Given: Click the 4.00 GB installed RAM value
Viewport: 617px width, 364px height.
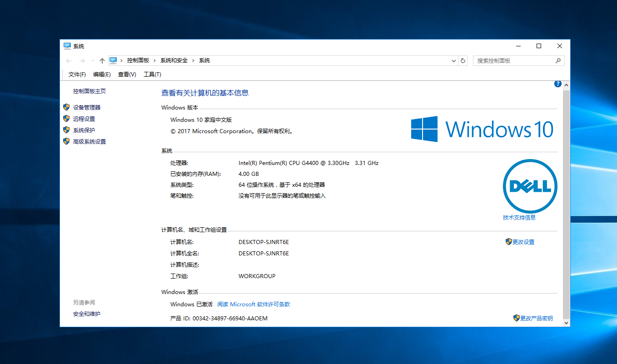Looking at the screenshot, I should [249, 174].
